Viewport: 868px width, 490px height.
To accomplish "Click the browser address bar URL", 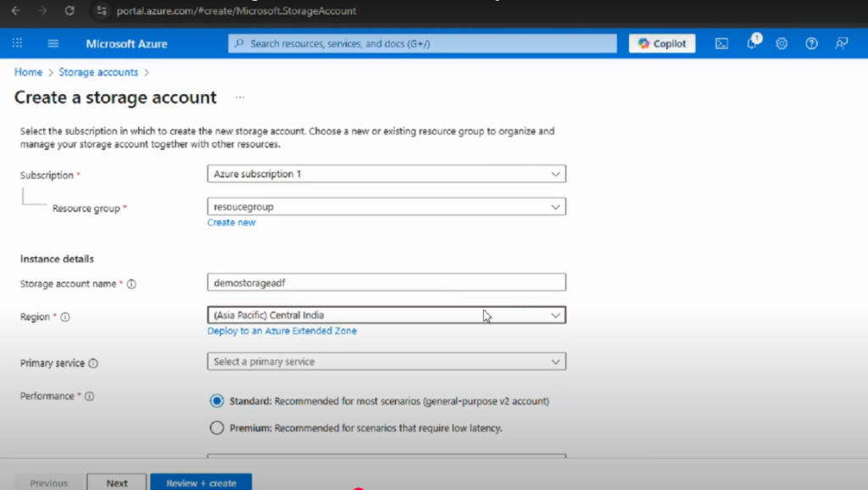I will click(236, 10).
